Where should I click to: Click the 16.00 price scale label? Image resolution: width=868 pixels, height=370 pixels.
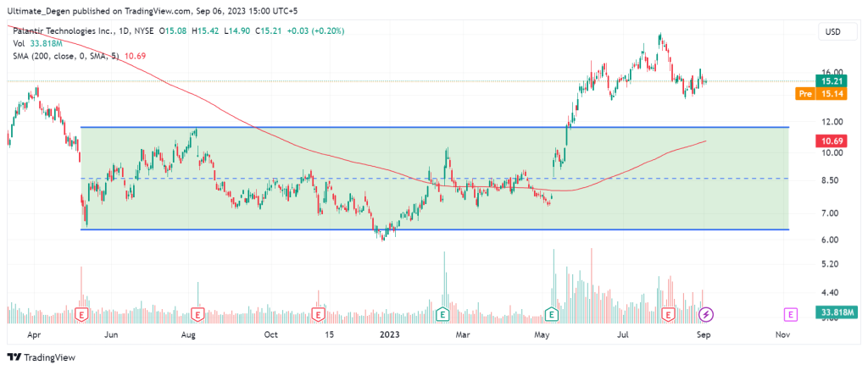click(x=832, y=72)
